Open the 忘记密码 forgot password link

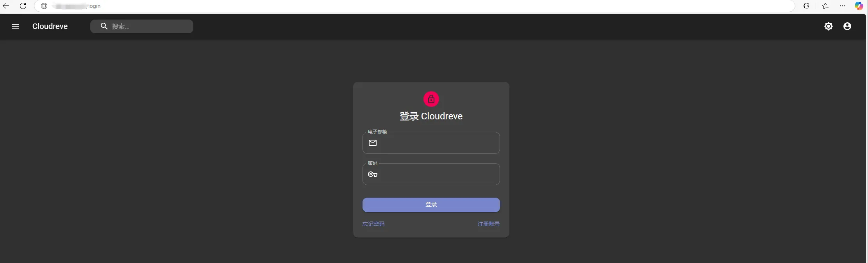point(373,224)
